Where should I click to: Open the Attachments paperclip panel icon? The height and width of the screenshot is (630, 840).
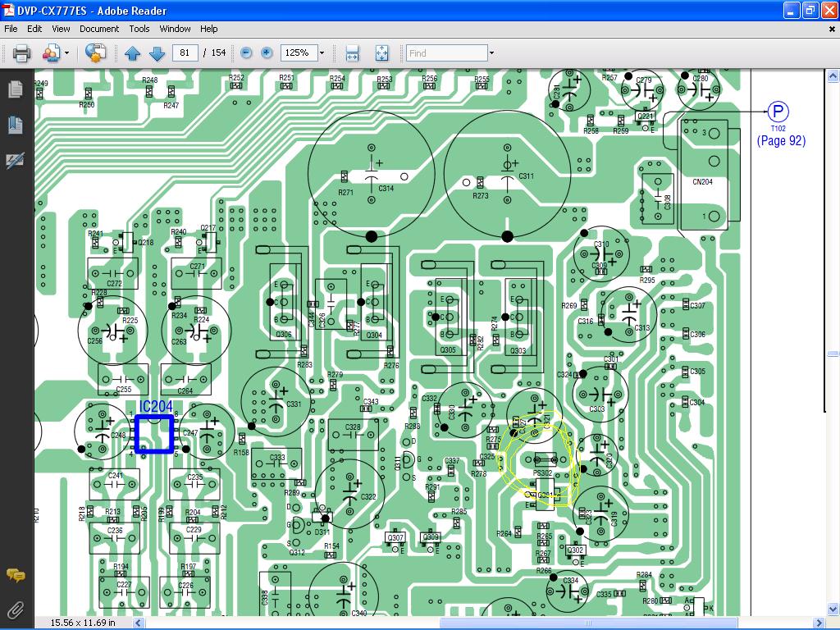pos(16,610)
